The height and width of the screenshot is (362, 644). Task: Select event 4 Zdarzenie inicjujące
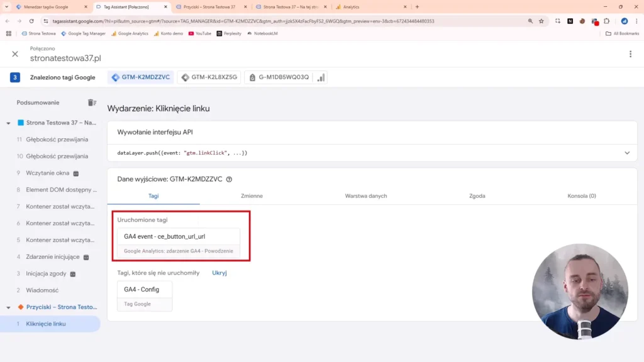point(50,257)
